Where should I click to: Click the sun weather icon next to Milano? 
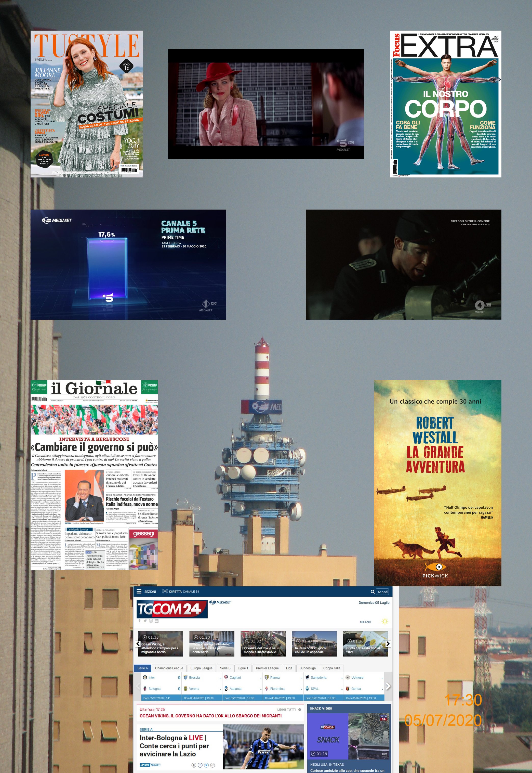(x=385, y=622)
